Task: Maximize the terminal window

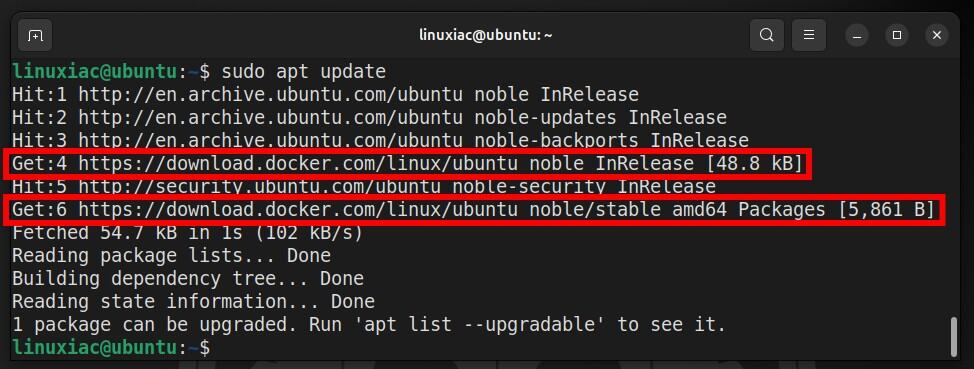Action: 897,35
